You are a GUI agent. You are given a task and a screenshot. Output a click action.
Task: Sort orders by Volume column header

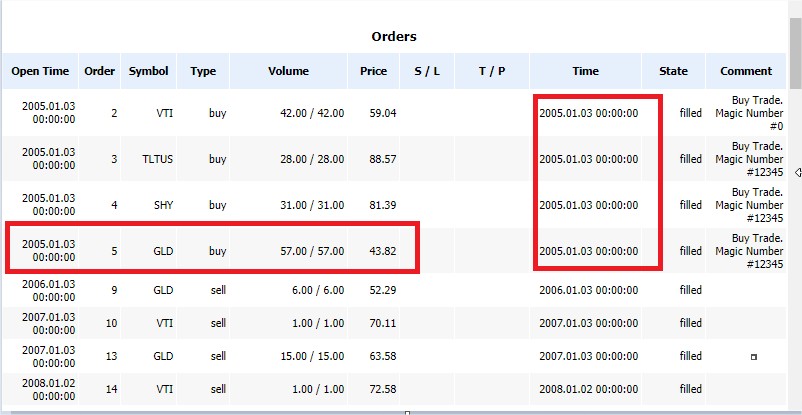(x=288, y=71)
